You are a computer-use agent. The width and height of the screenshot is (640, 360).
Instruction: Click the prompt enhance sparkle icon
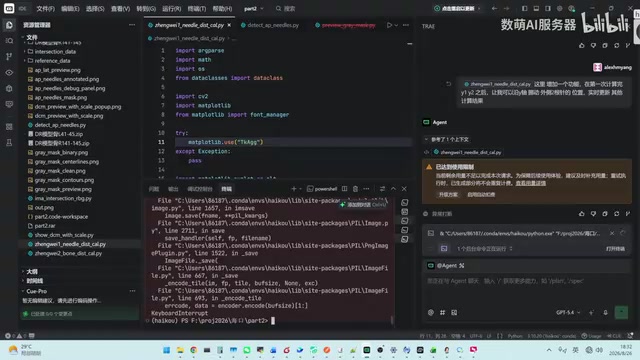(x=591, y=312)
